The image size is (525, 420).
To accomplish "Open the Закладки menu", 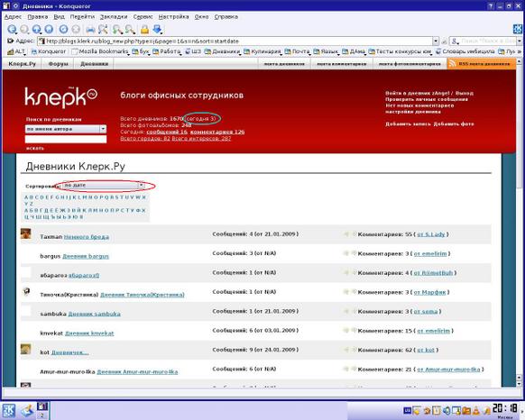I will click(114, 17).
